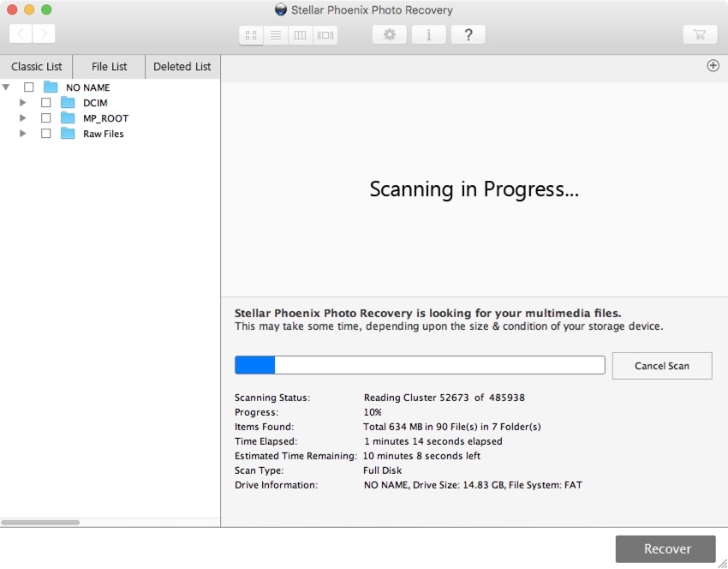
Task: Click the horizontal scrollbar in tree panel
Action: click(x=40, y=523)
